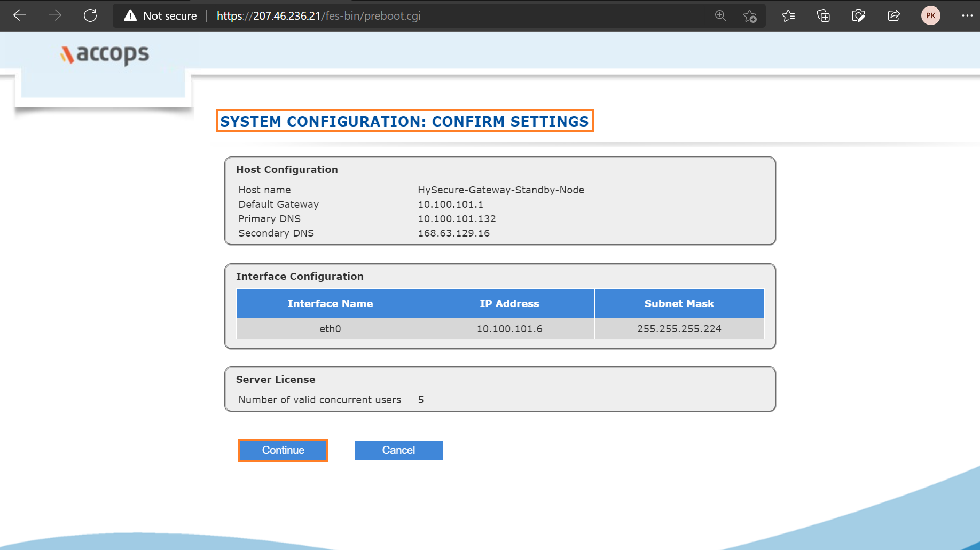Select the eth0 interface cell
The image size is (980, 550).
[330, 328]
